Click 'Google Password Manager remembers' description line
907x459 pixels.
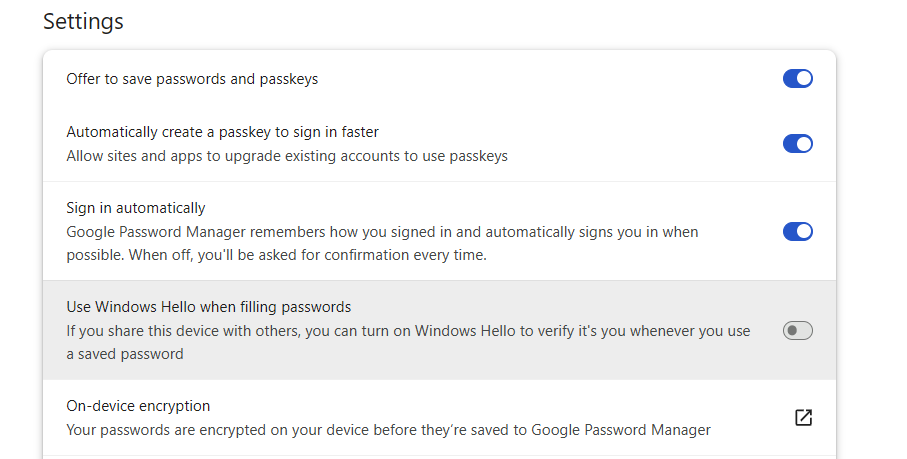click(382, 232)
